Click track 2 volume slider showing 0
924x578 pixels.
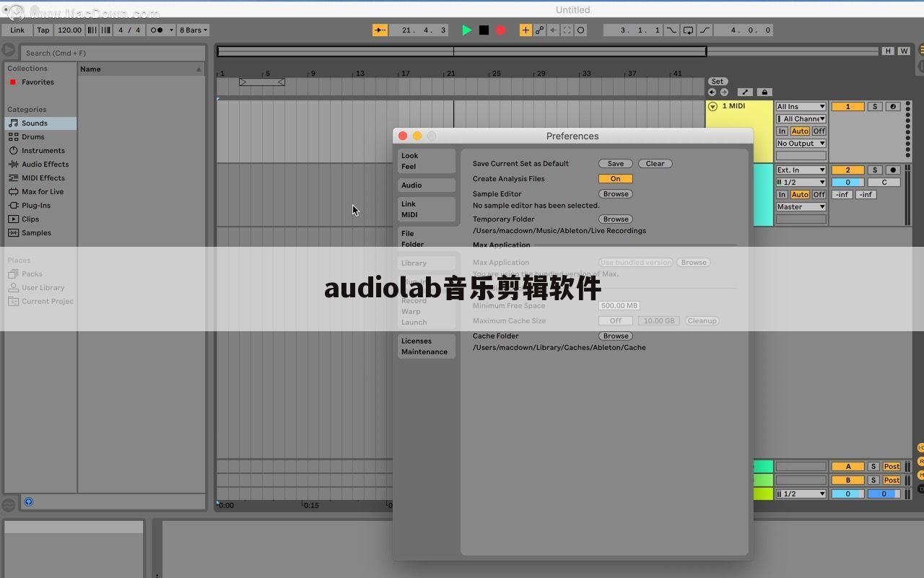[847, 183]
